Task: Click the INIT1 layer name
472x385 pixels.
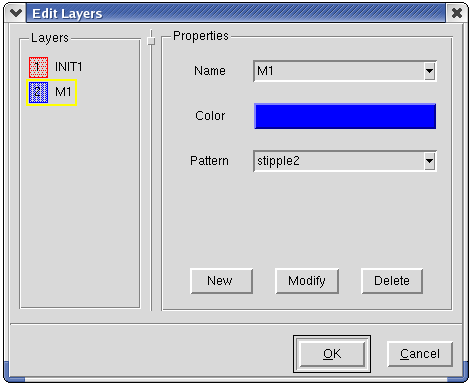Action: coord(68,67)
